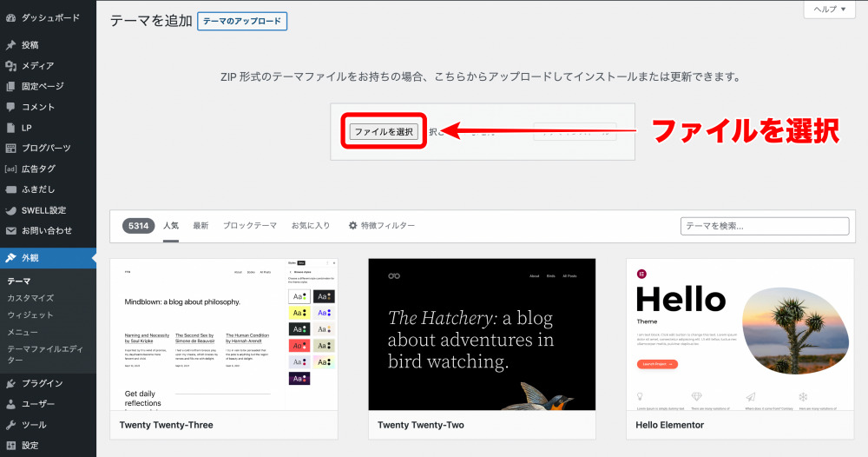This screenshot has height=457, width=868.
Task: Click the Dashboard icon in sidebar
Action: pos(10,17)
